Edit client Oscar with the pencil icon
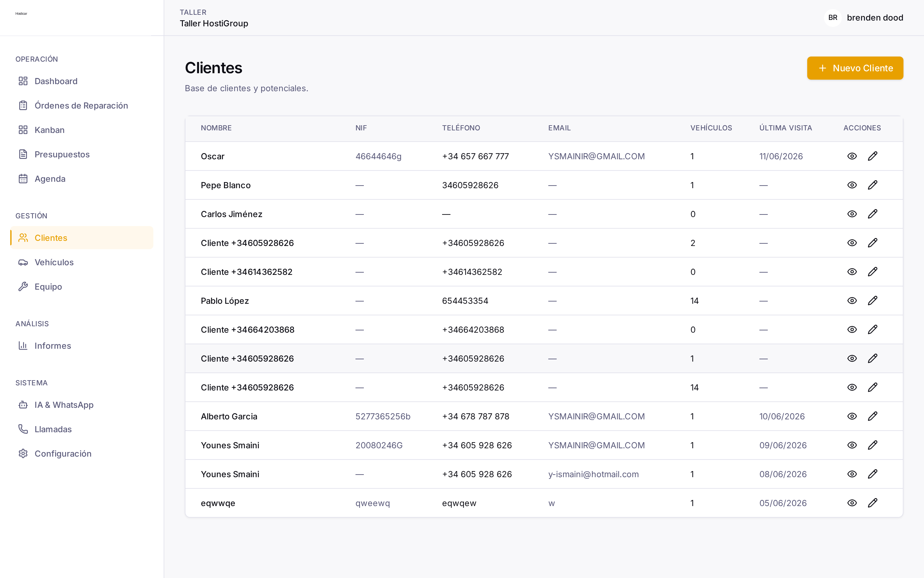 pos(872,156)
